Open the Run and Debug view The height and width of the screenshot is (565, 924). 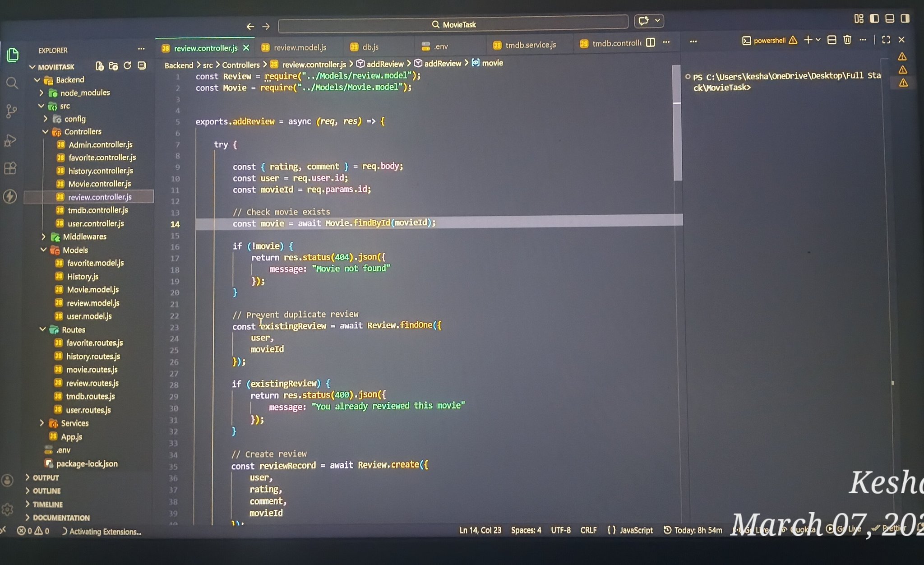[x=10, y=140]
